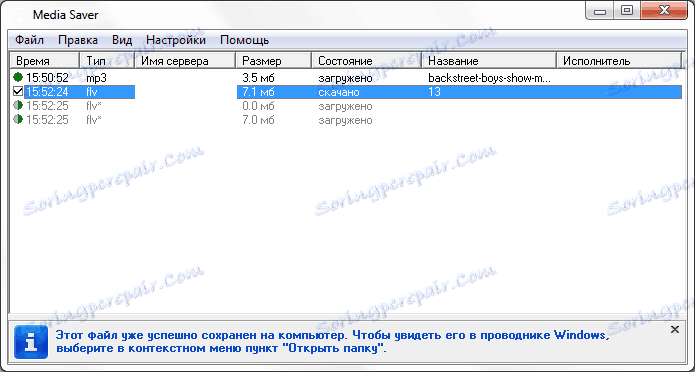Image resolution: width=695 pixels, height=372 pixels.
Task: Minimize the Media Saver window
Action: click(600, 11)
